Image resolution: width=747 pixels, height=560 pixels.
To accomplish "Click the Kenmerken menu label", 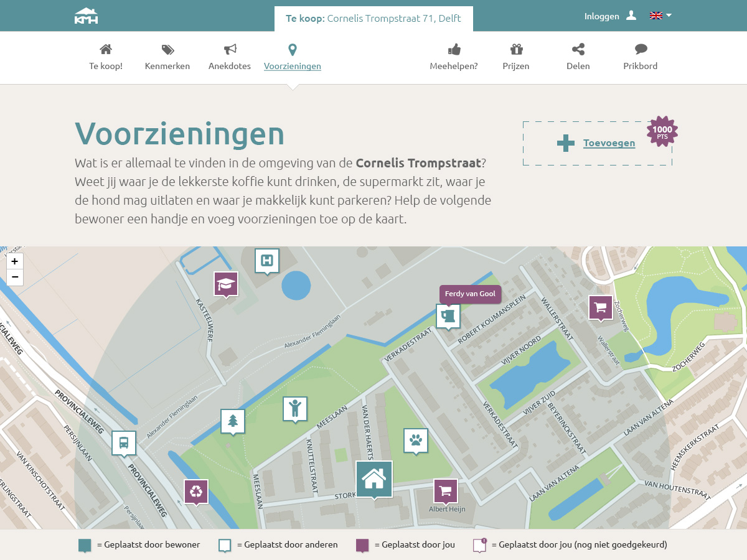I will click(x=167, y=66).
